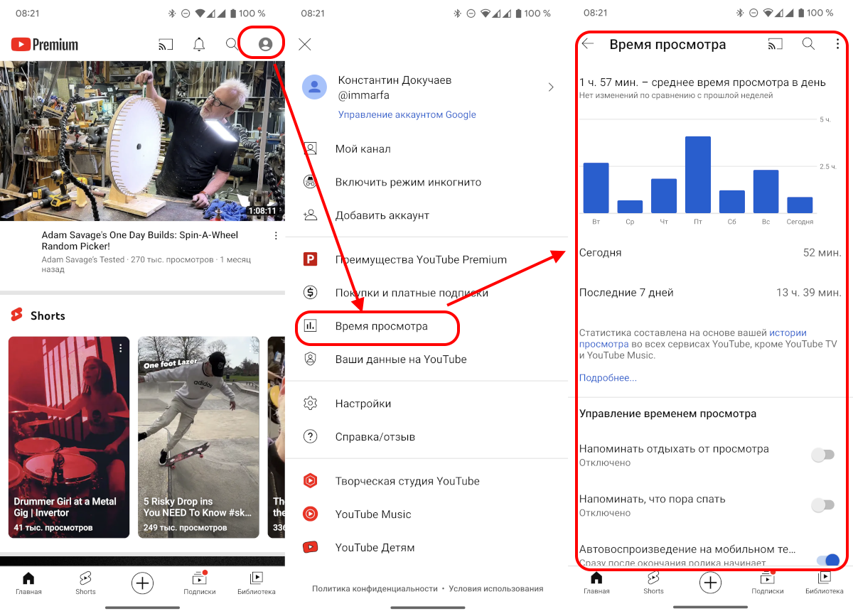Tap the Подробнее... link
Image resolution: width=853 pixels, height=616 pixels.
point(608,378)
